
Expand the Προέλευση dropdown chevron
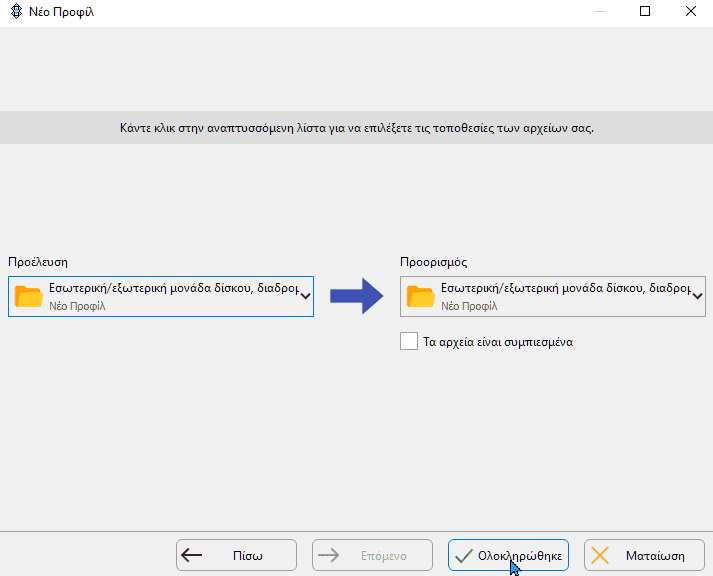(306, 296)
